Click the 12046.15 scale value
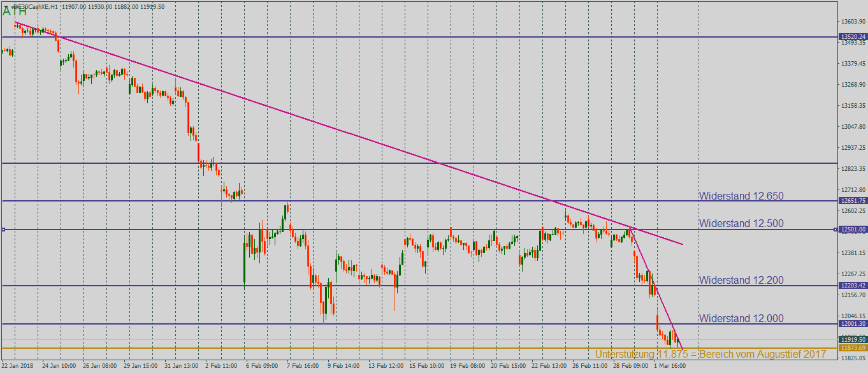 click(853, 316)
